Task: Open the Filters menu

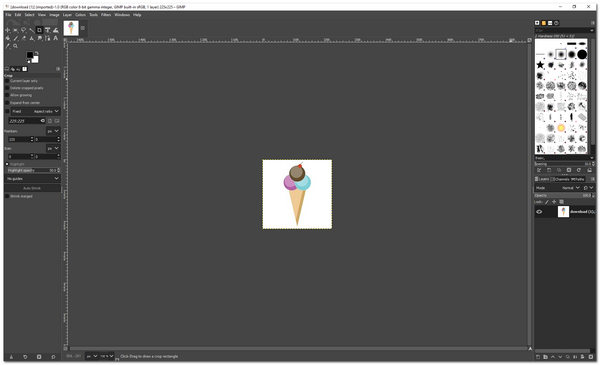Action: (106, 15)
